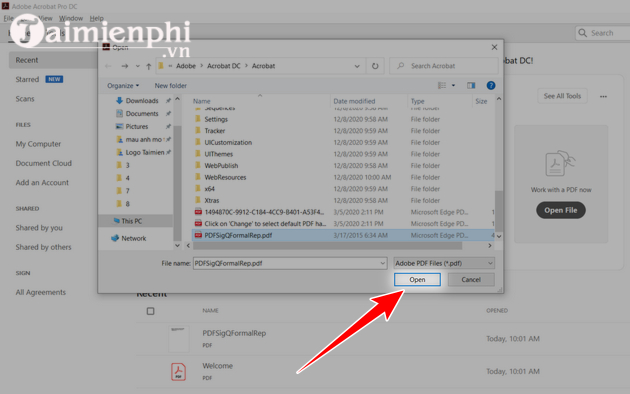Click the Cancel button in the dialog

pos(471,280)
